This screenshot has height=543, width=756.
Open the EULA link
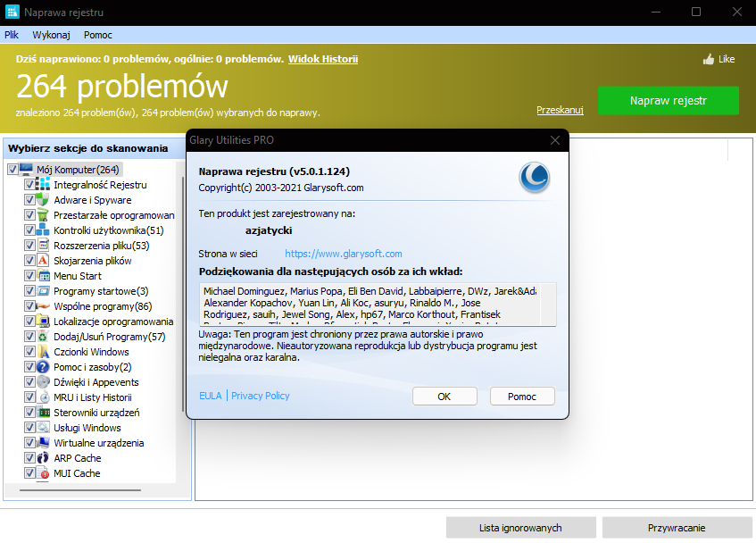pyautogui.click(x=211, y=396)
